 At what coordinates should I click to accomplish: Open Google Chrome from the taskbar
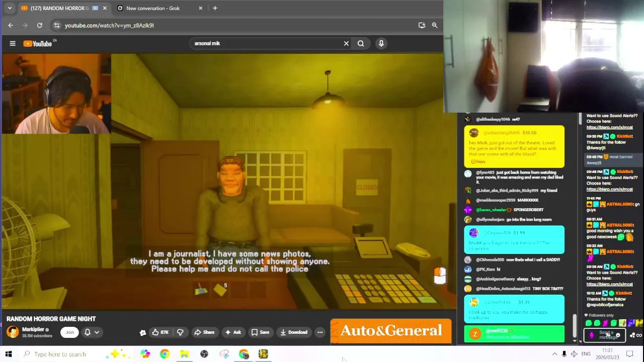(x=165, y=354)
